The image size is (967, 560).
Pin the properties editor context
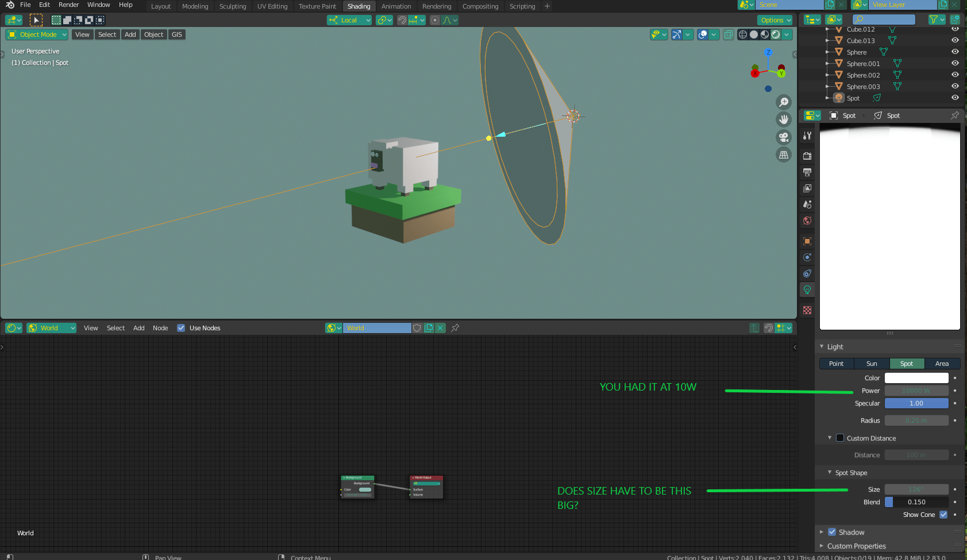[x=955, y=115]
